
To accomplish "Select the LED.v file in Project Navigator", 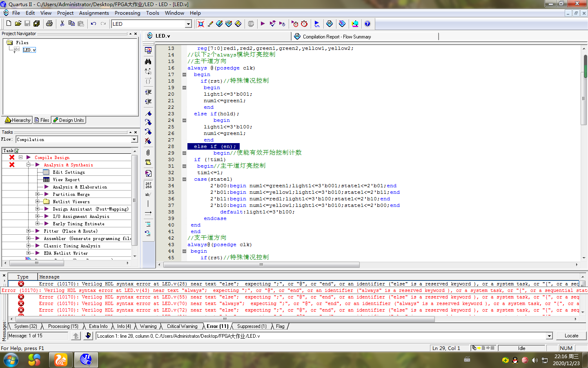I will click(x=29, y=50).
